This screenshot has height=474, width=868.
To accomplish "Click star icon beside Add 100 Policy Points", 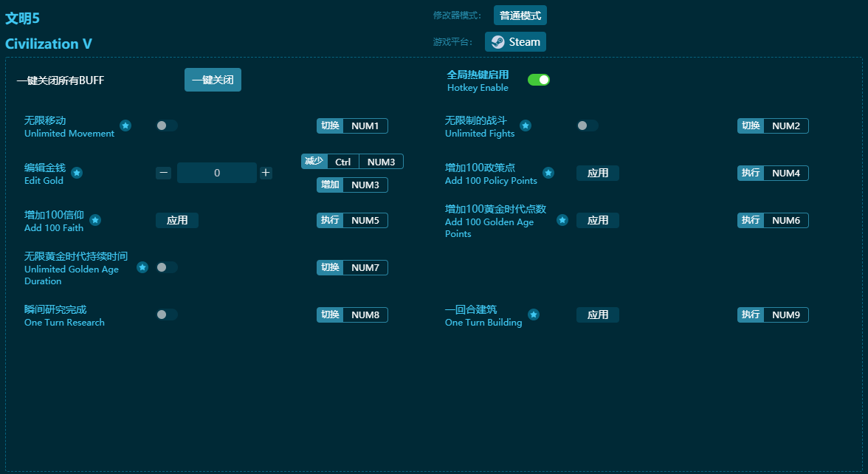I will (x=548, y=173).
